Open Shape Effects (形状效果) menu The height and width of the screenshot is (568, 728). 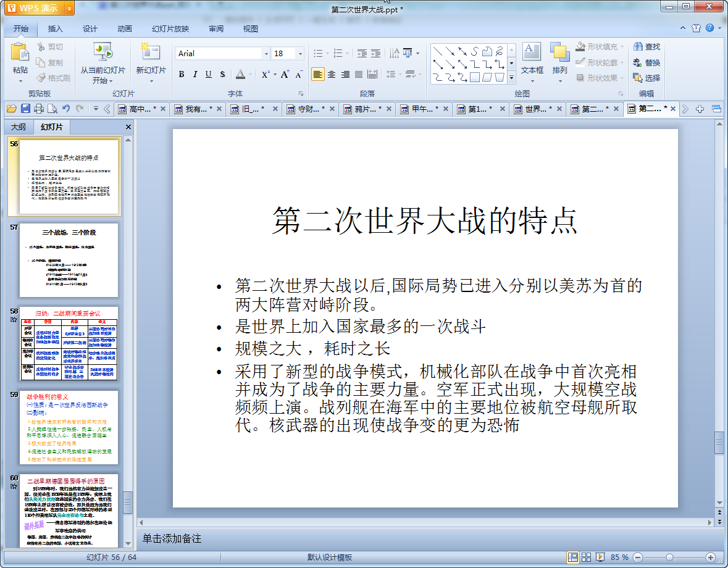[x=600, y=78]
